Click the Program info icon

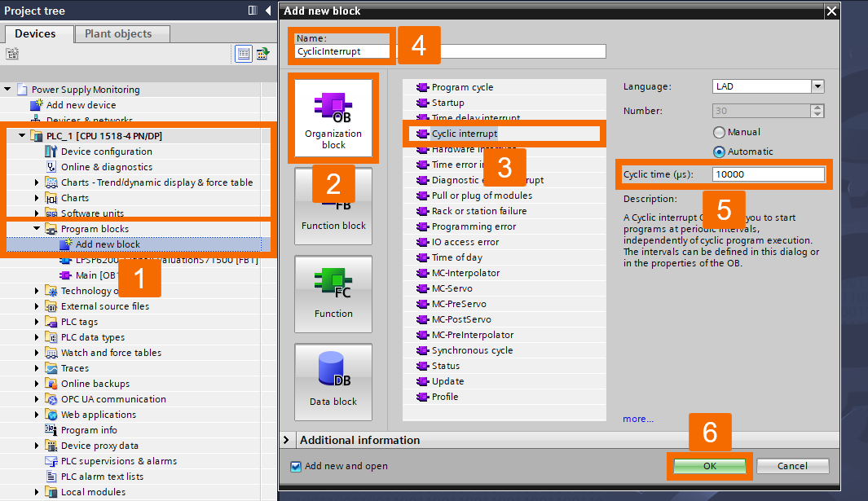point(51,430)
